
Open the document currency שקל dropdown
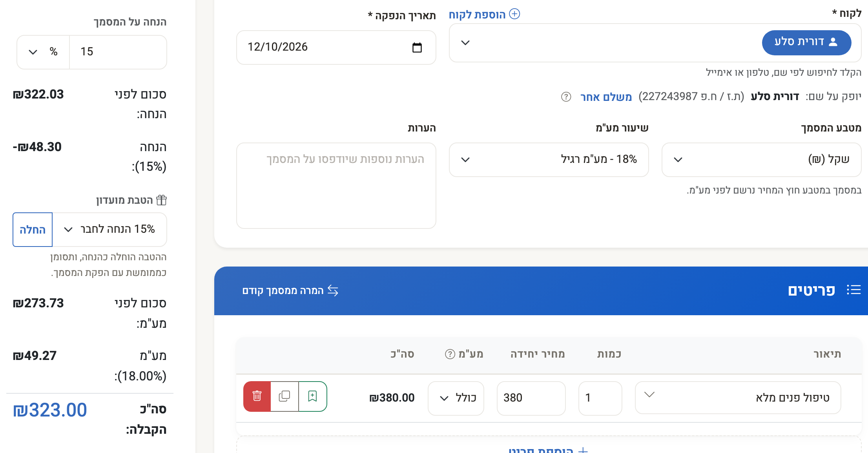point(761,160)
